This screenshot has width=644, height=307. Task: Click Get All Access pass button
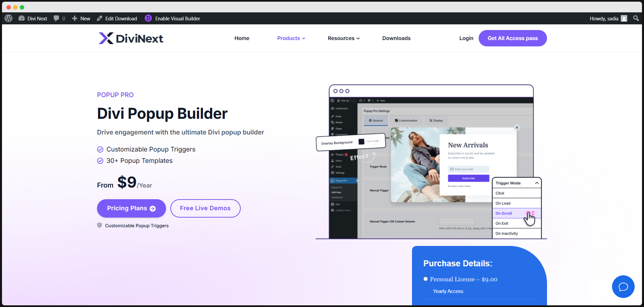tap(513, 38)
